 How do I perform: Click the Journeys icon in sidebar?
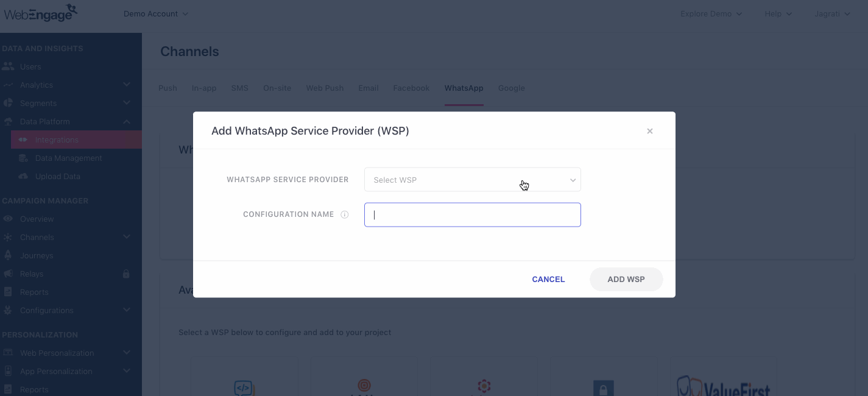8,255
